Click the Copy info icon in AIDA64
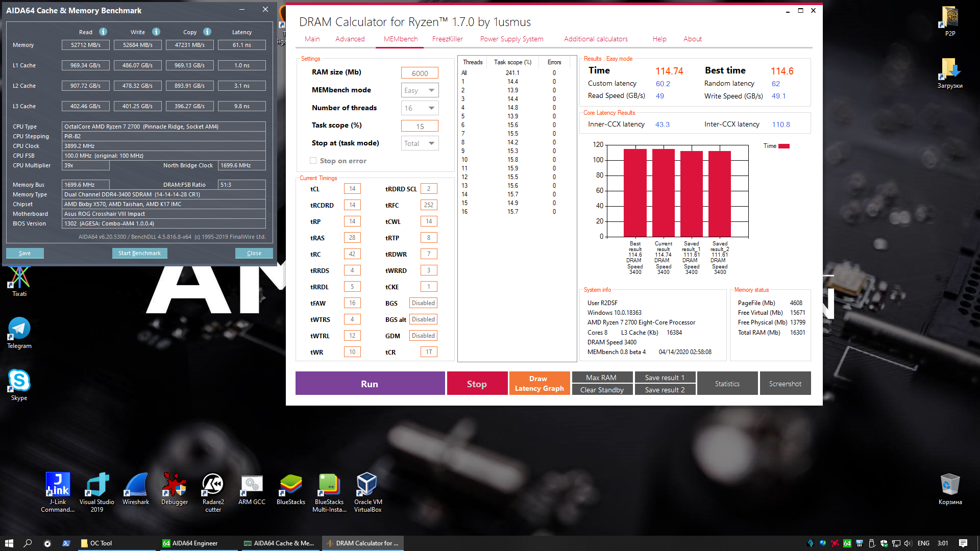The width and height of the screenshot is (980, 551). pyautogui.click(x=207, y=32)
